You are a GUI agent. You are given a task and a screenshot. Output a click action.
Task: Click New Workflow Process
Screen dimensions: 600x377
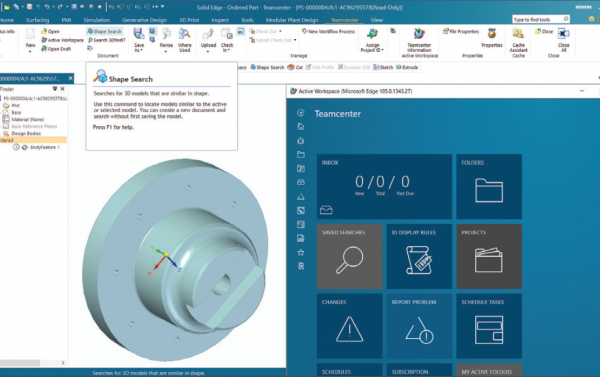pos(328,31)
